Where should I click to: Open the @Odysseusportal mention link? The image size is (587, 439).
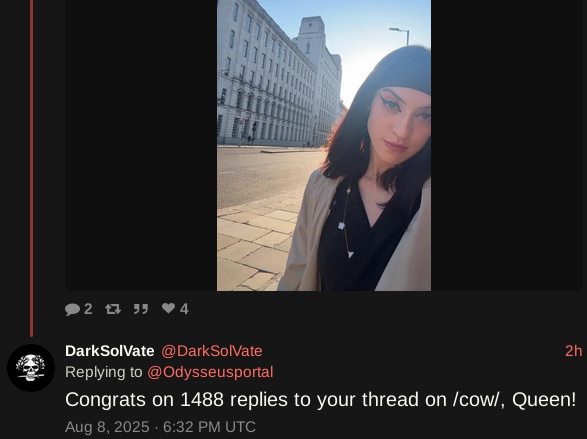click(x=210, y=372)
